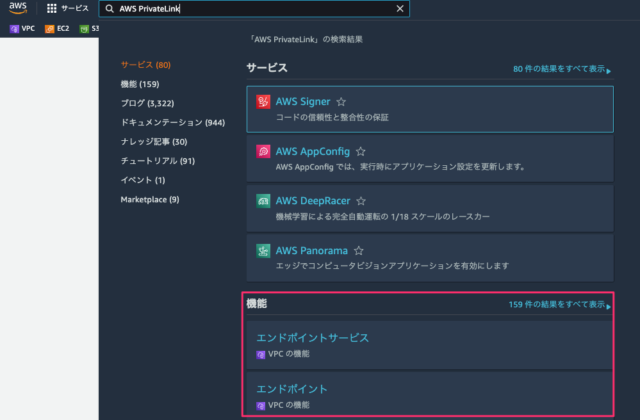The height and width of the screenshot is (420, 640).
Task: Open the services grid menu icon
Action: (51, 8)
